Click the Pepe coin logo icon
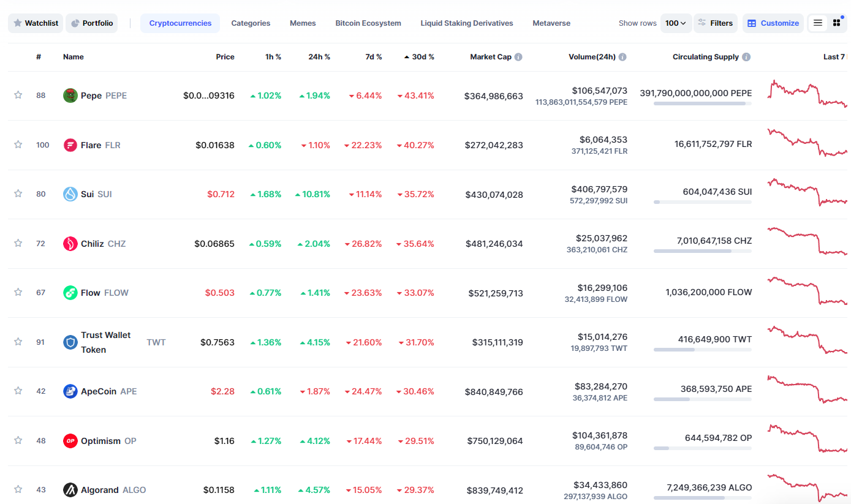 [x=70, y=96]
